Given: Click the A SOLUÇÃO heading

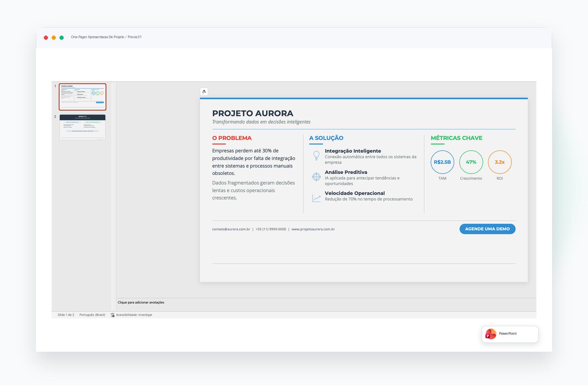Looking at the screenshot, I should 326,138.
